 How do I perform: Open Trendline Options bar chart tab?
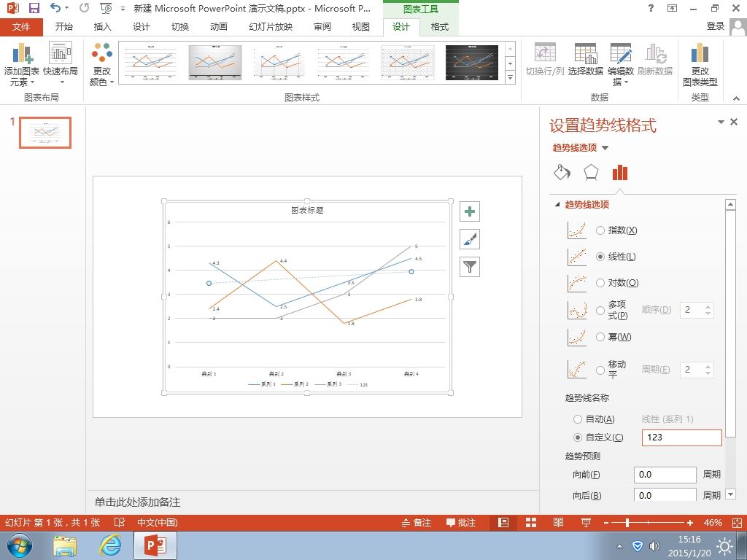coord(620,172)
